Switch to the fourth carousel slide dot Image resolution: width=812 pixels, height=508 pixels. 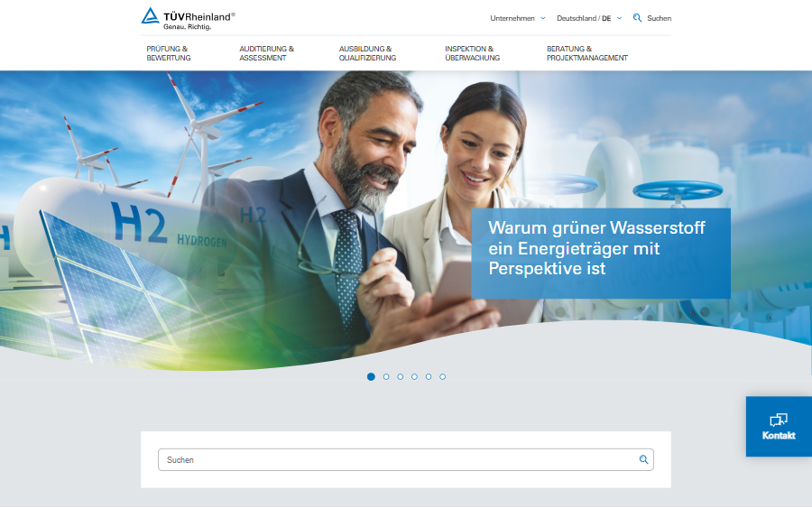click(414, 376)
